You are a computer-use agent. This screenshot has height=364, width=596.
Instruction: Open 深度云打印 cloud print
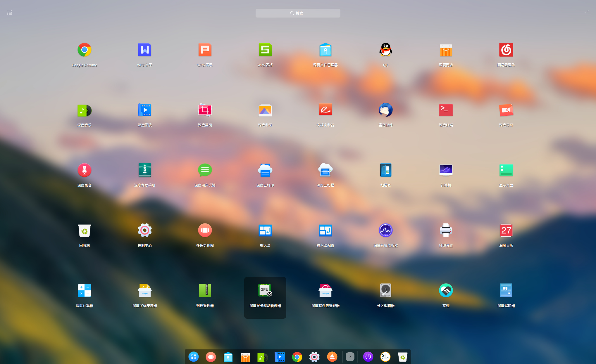pos(265,171)
